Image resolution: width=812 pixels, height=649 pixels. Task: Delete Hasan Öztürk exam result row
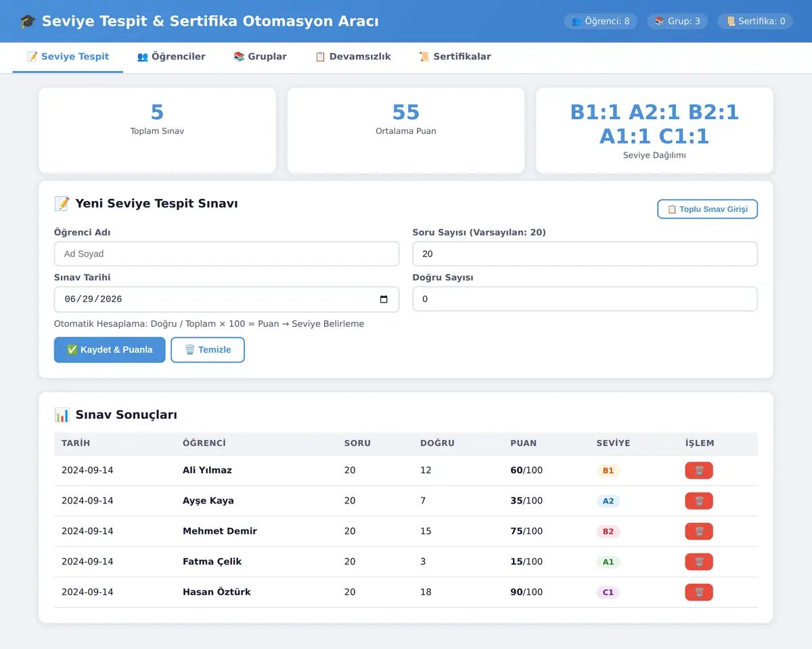[x=698, y=592]
